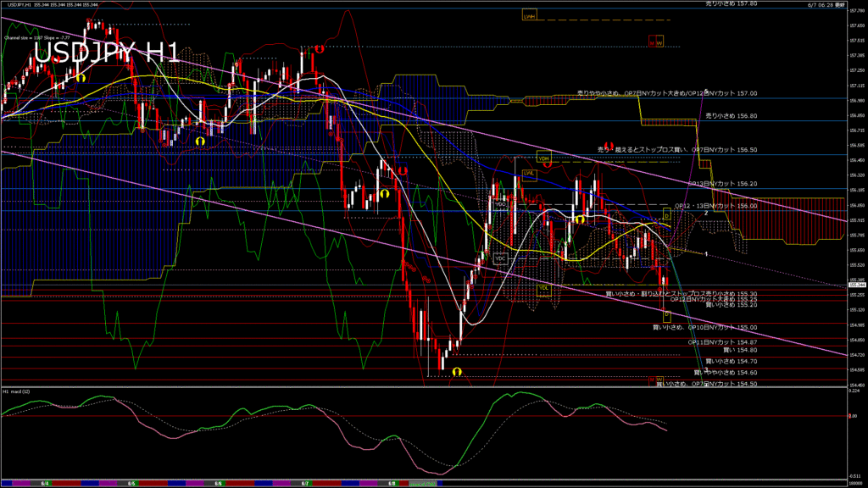Click the YDO label box

[500, 203]
